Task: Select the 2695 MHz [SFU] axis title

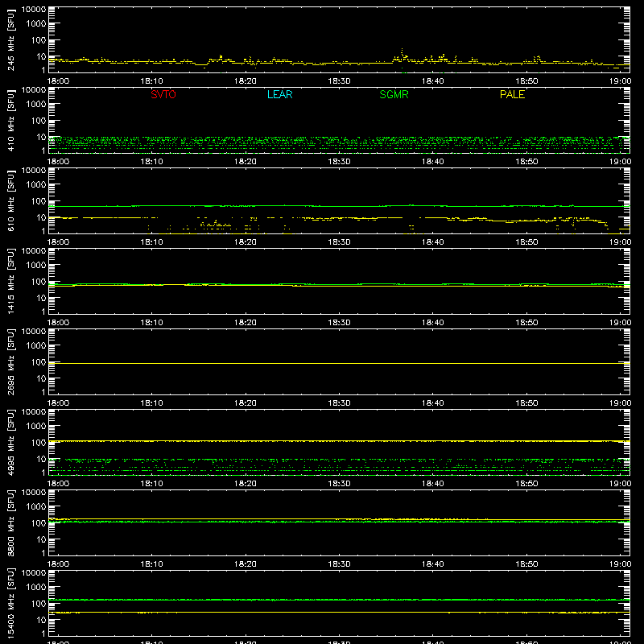Action: click(x=10, y=361)
